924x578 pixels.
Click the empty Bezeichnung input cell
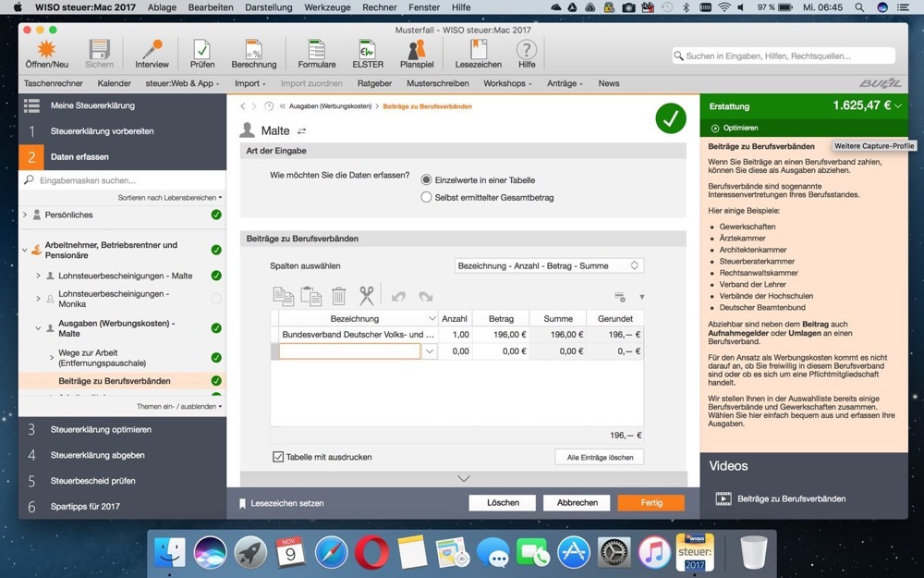click(x=349, y=351)
